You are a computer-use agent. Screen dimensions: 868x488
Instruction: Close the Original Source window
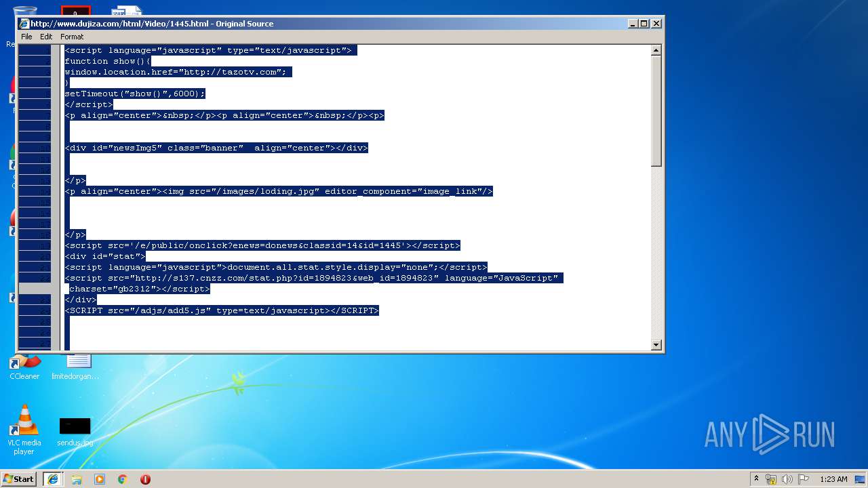656,24
